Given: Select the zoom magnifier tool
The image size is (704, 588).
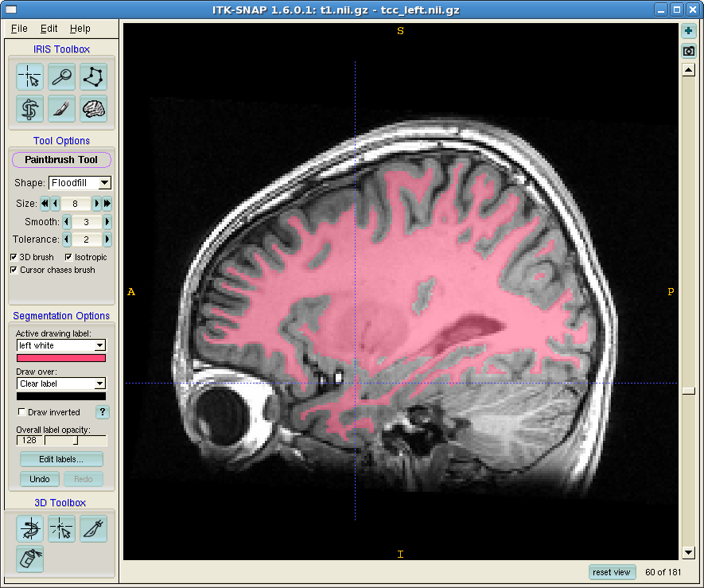Looking at the screenshot, I should (61, 77).
